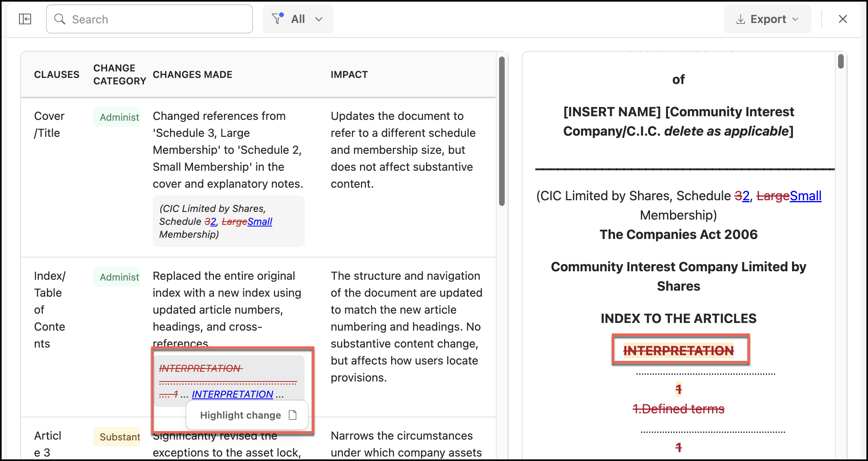Type in the Search field
The width and height of the screenshot is (868, 461).
click(158, 19)
